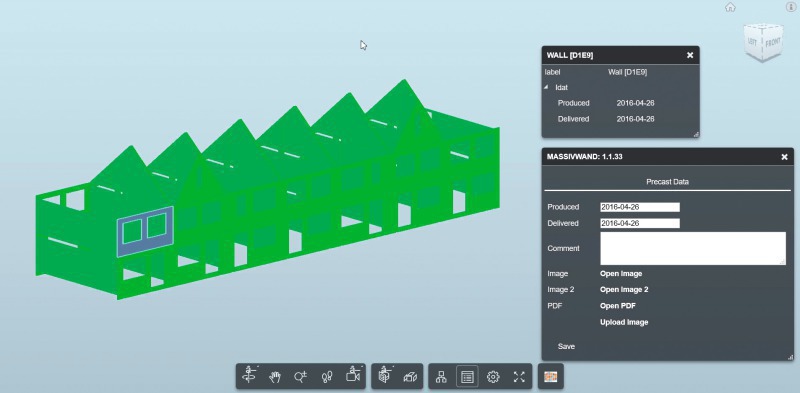Toggle the Properties panel button

(x=467, y=377)
